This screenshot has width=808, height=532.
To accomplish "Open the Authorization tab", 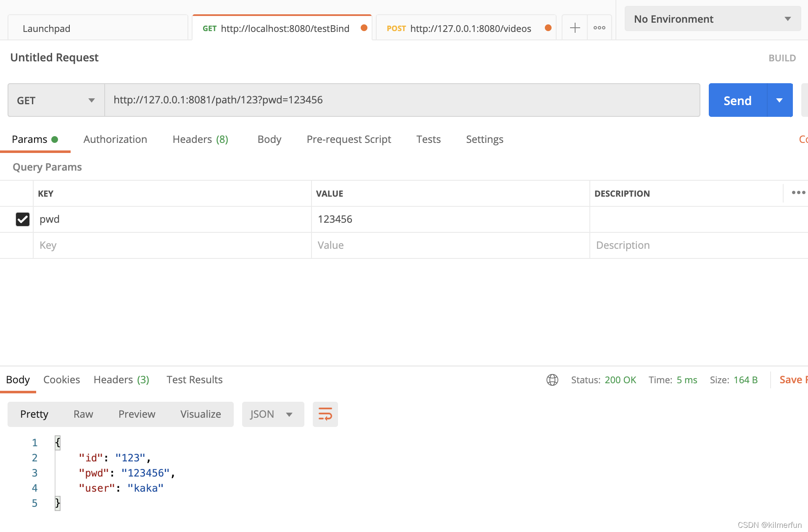I will point(115,140).
